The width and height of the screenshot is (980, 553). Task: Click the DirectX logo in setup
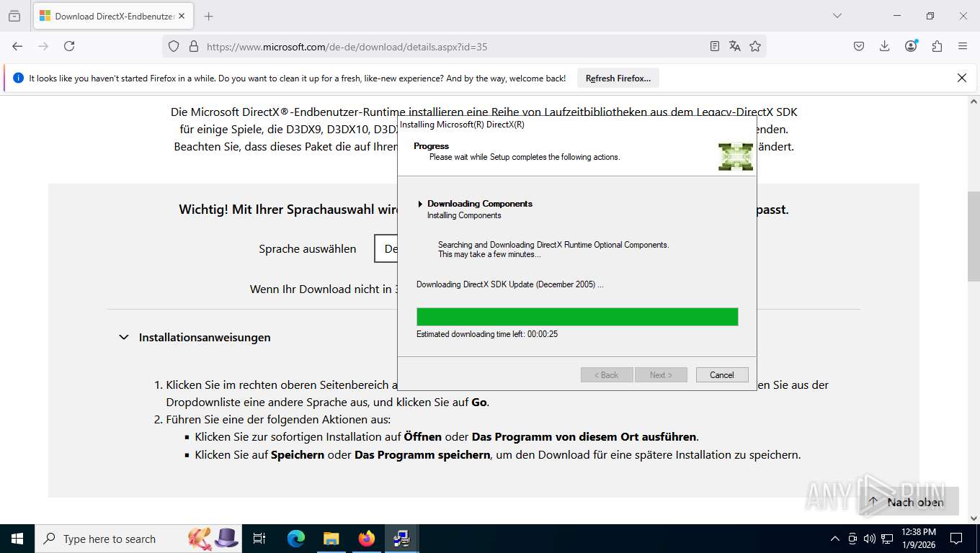click(x=736, y=156)
